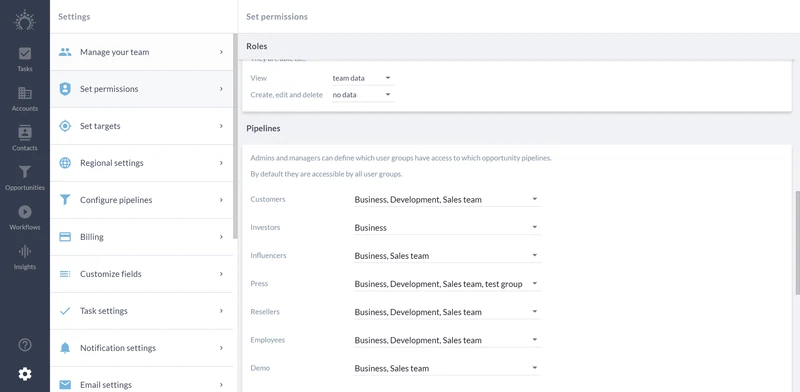Click the Customize fields list icon
The height and width of the screenshot is (392, 800).
coord(65,274)
